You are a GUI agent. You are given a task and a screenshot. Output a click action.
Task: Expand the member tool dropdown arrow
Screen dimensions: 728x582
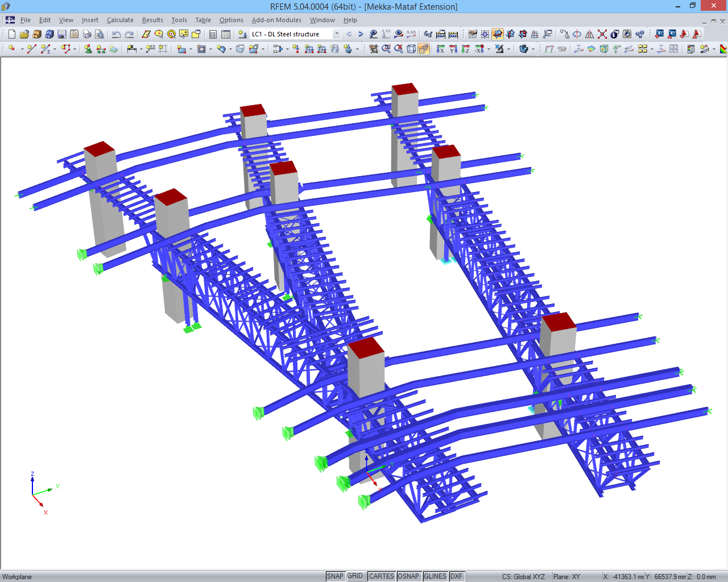coord(55,49)
